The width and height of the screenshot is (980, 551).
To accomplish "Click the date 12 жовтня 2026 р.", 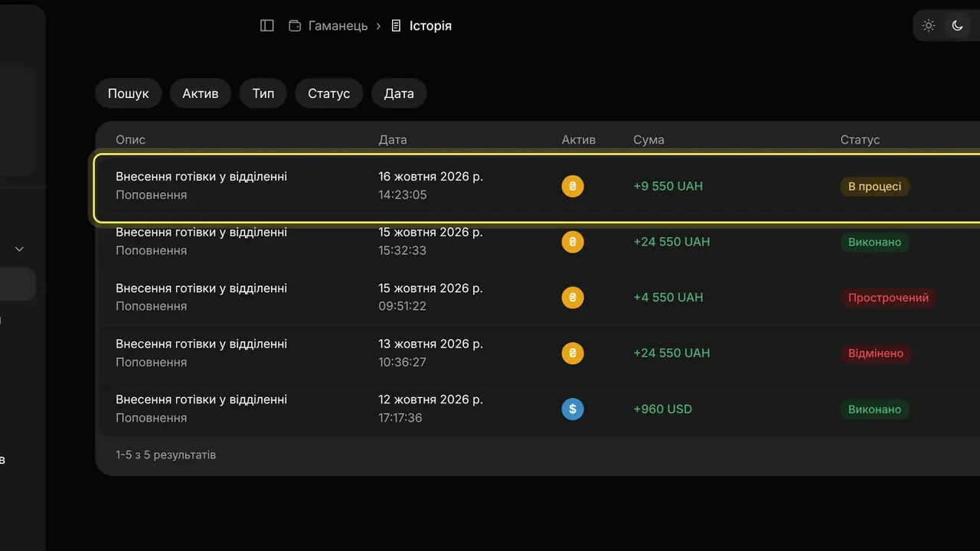I will pos(431,399).
